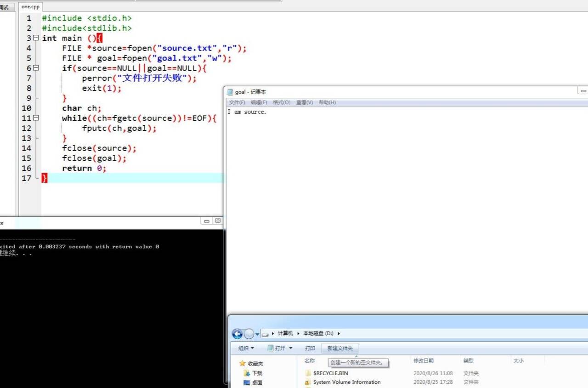
Task: Open the 组织 dropdown in Explorer toolbar
Action: pos(246,348)
